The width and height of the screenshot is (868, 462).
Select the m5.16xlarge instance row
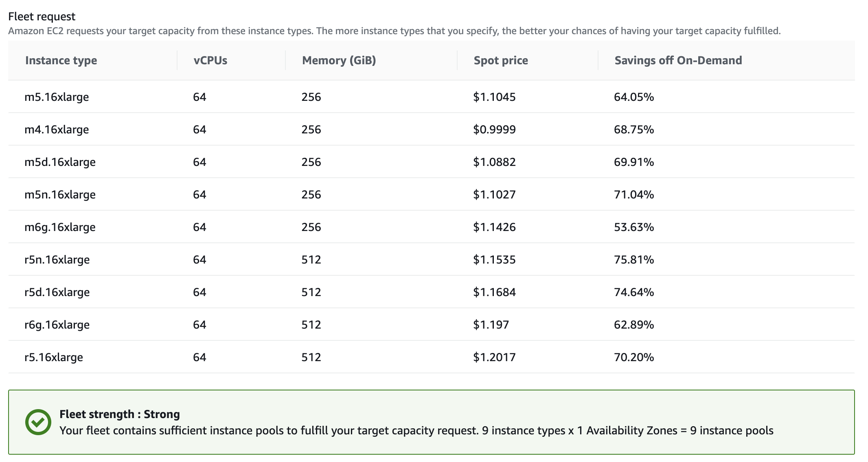(432, 97)
